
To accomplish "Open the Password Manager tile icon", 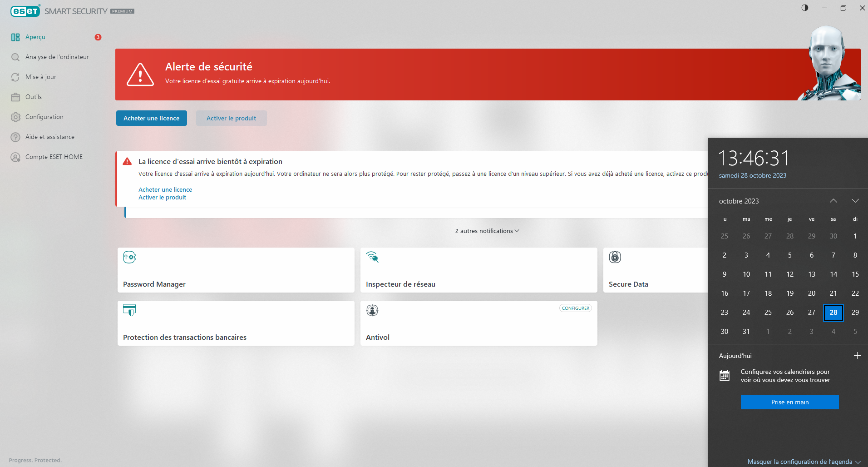I will [129, 257].
